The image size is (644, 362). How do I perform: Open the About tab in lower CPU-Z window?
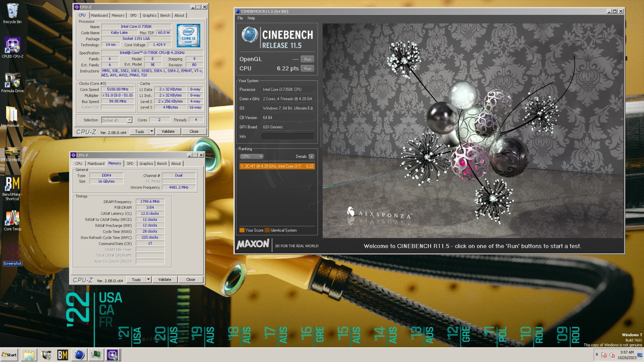[x=176, y=163]
